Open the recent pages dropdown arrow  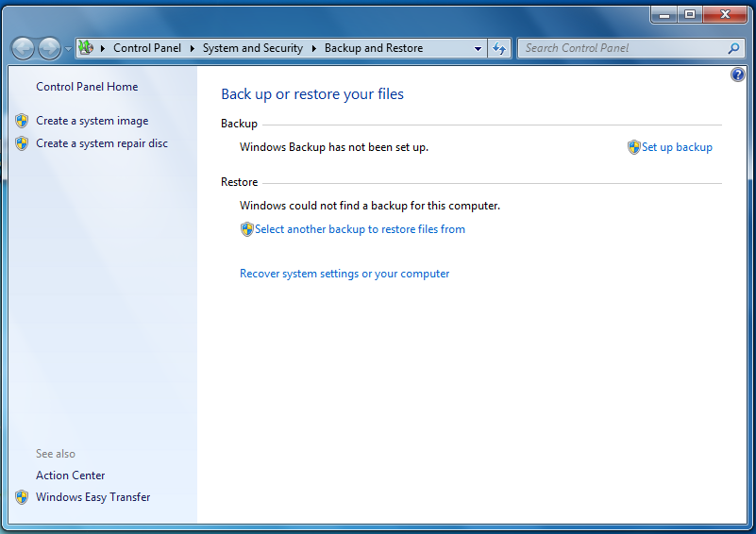click(68, 49)
